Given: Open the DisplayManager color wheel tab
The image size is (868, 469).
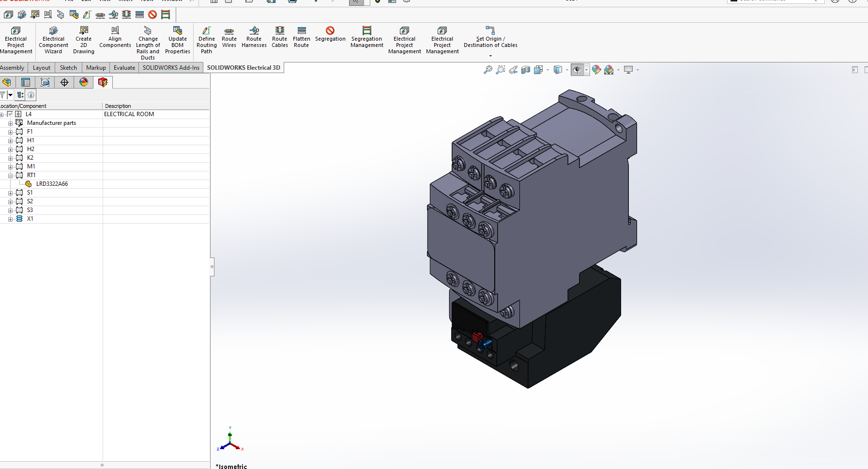Looking at the screenshot, I should point(84,82).
